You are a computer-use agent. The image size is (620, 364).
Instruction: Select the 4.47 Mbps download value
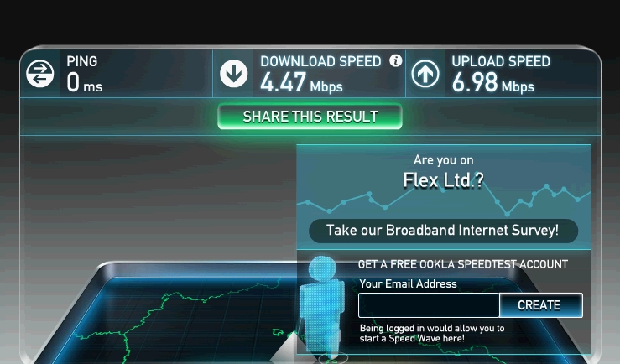coord(301,82)
